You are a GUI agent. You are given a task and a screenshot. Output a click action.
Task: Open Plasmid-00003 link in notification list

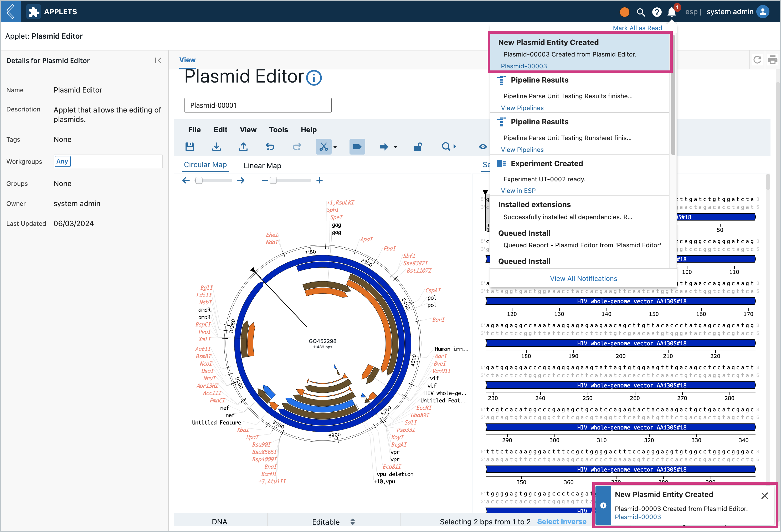(523, 66)
